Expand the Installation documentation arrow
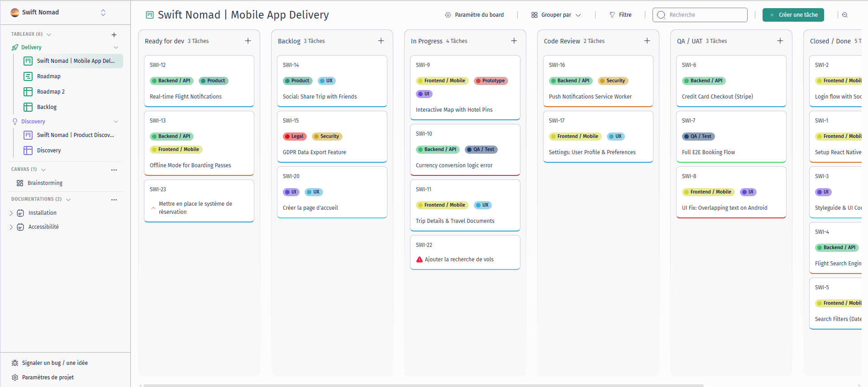 point(11,213)
